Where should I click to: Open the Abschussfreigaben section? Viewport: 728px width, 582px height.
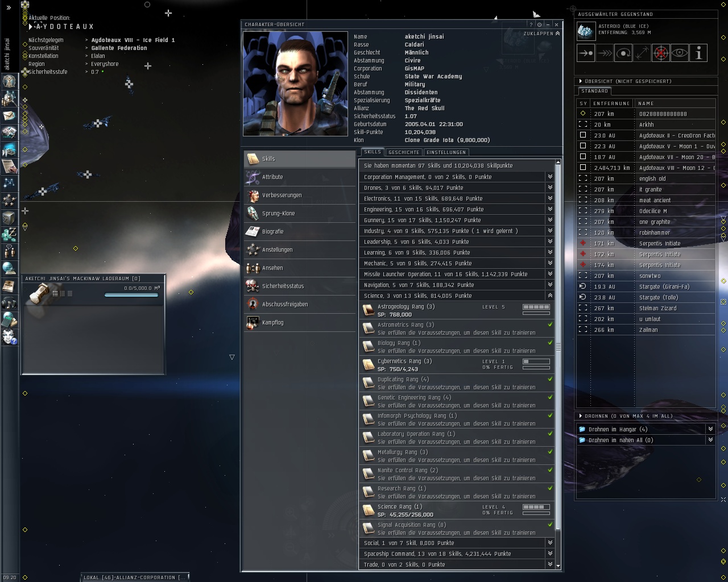click(x=300, y=304)
